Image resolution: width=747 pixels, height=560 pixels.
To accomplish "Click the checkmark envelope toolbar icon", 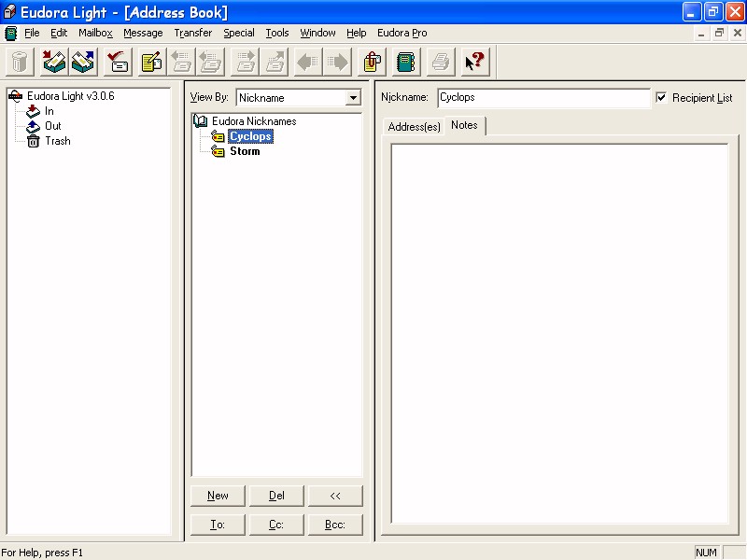I will click(118, 62).
